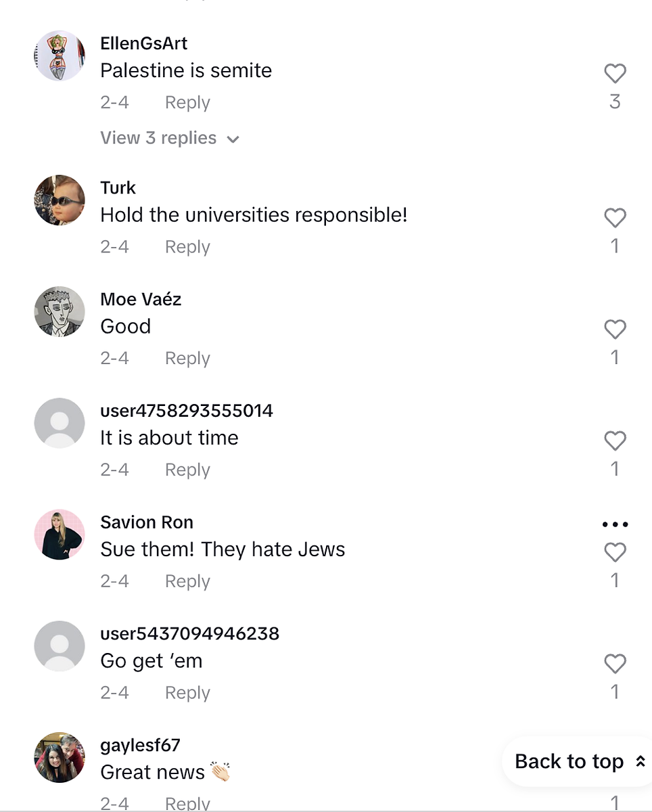652x812 pixels.
Task: Reply to Turk's comment
Action: click(x=187, y=247)
